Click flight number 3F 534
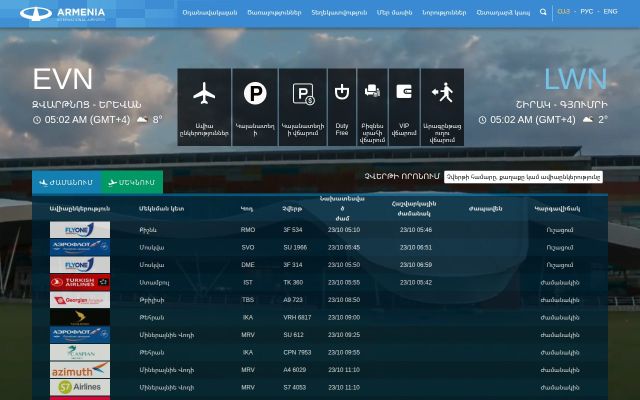This screenshot has height=400, width=640. (293, 230)
